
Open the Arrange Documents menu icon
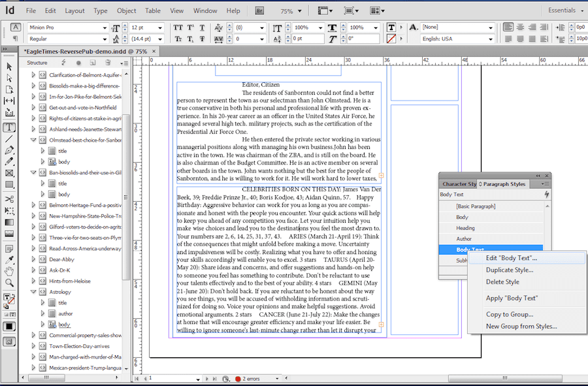click(377, 10)
